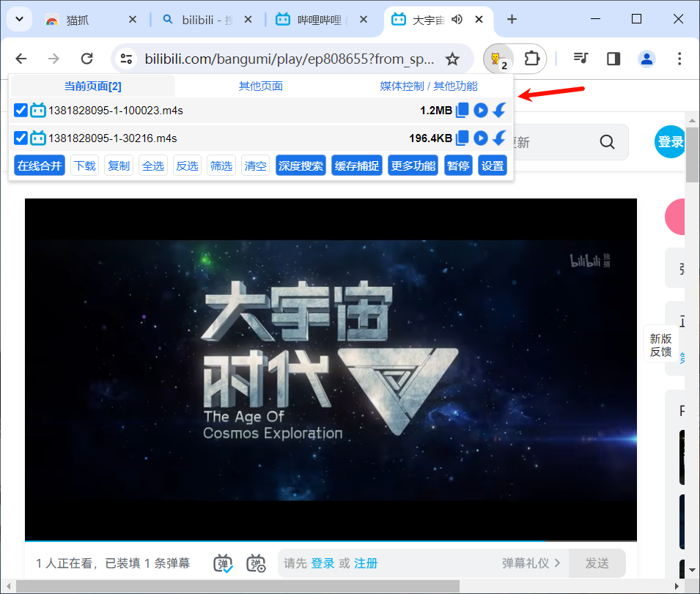Go back with browser back arrow
The width and height of the screenshot is (700, 594).
point(21,59)
